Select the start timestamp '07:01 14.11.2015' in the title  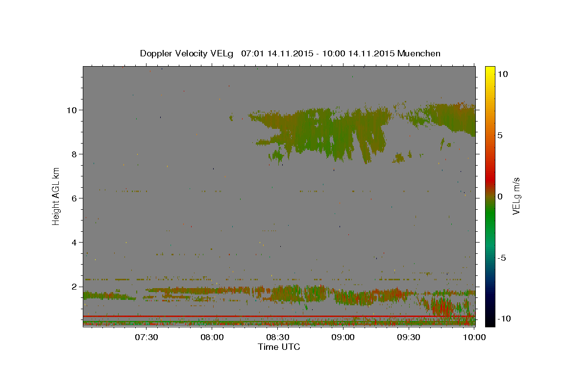coord(276,53)
